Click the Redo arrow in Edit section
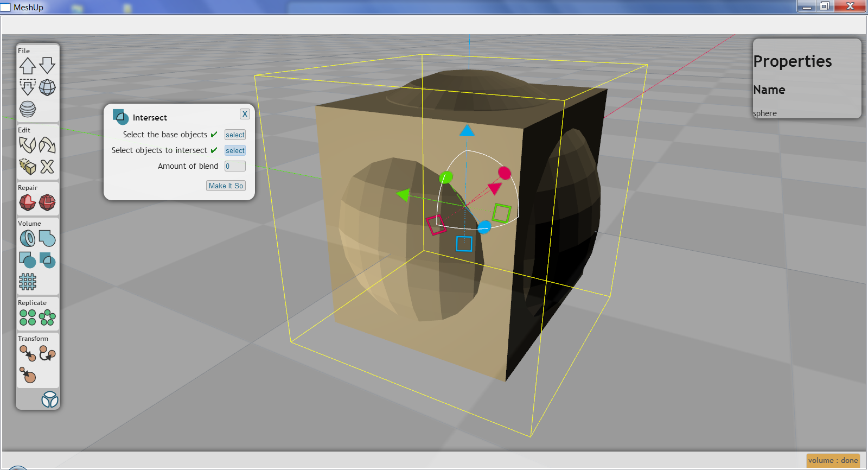 click(x=47, y=145)
